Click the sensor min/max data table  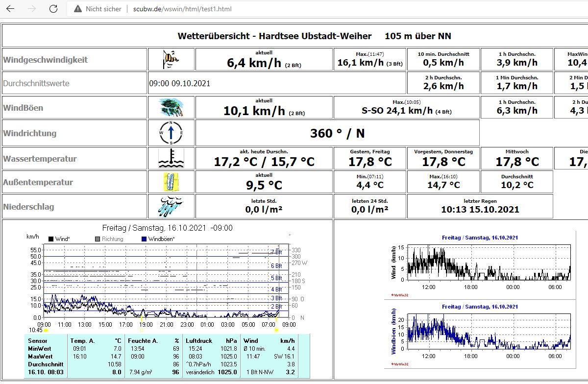(167, 356)
